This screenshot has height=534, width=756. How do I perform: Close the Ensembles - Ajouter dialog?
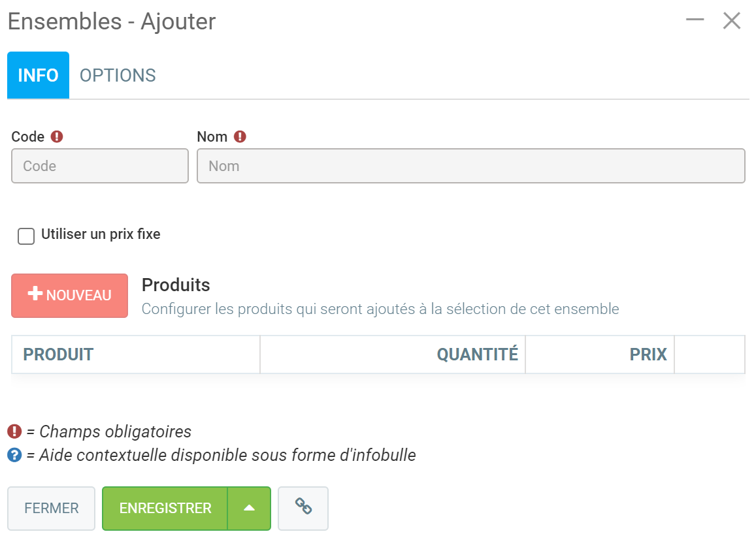[x=732, y=21]
